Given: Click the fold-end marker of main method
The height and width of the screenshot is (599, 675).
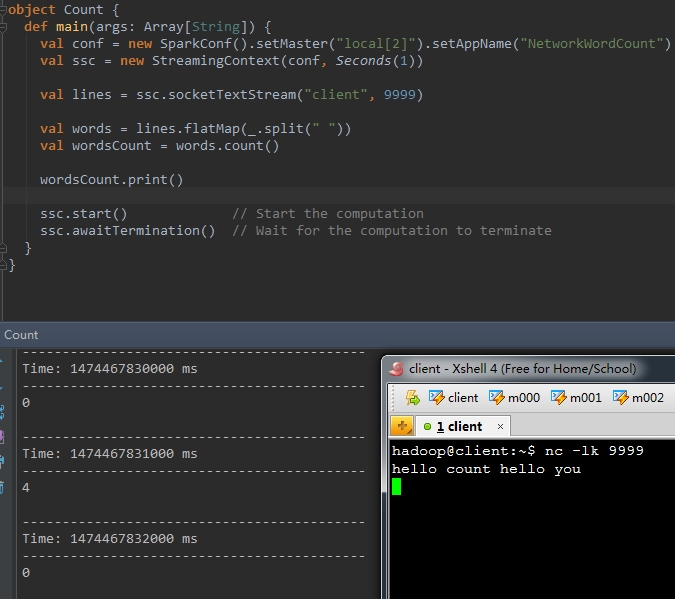Looking at the screenshot, I should 3,248.
